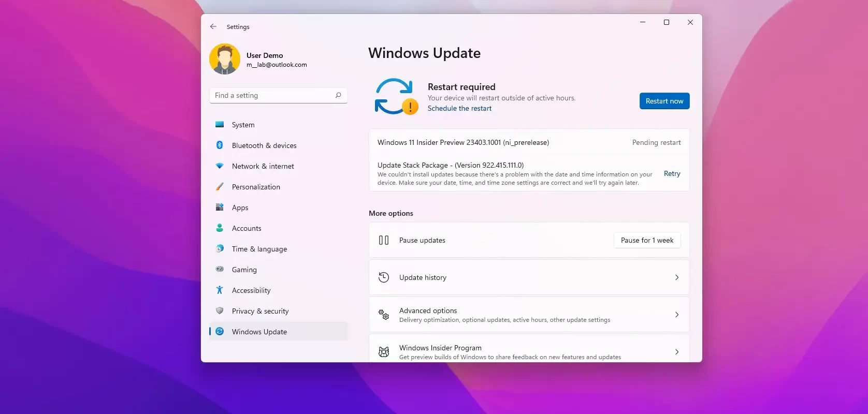Screen dimensions: 868x414
Task: Click the Bluetooth & devices icon
Action: [220, 145]
